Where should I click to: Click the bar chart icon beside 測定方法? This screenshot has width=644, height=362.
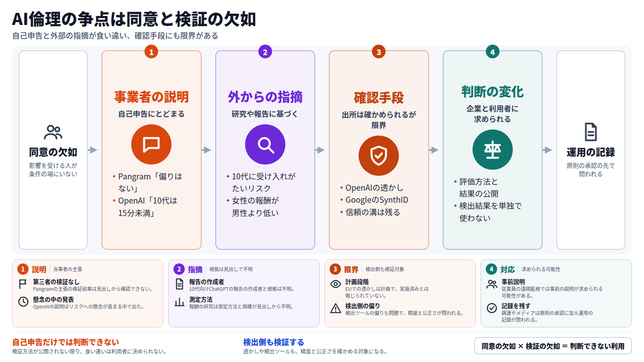(180, 302)
